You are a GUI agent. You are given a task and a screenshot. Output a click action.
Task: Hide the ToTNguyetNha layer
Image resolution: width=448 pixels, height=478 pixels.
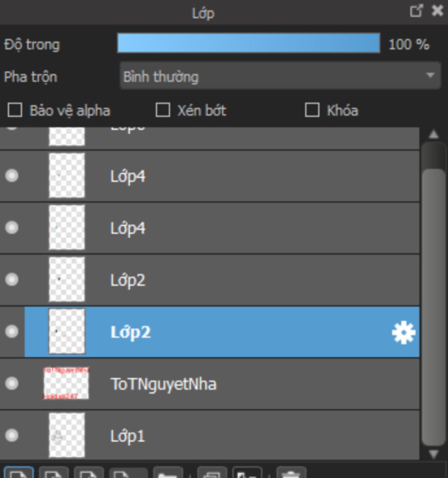[x=12, y=383]
